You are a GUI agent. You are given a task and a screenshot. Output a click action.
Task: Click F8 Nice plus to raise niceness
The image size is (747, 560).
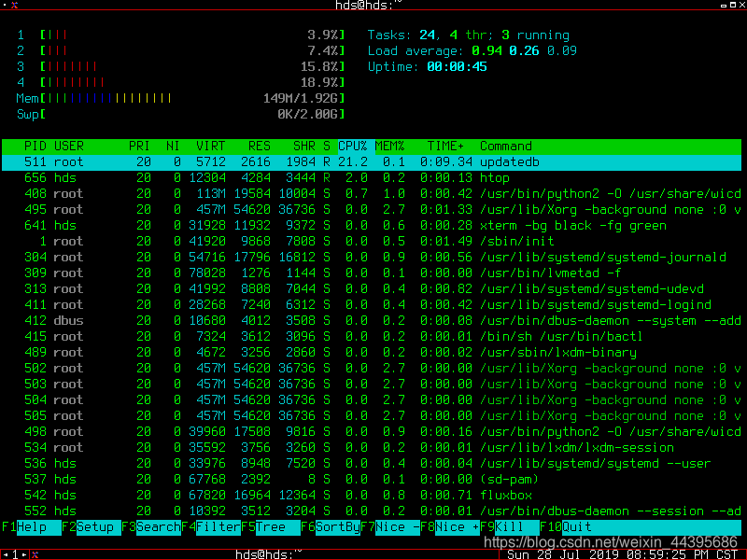coord(450,527)
